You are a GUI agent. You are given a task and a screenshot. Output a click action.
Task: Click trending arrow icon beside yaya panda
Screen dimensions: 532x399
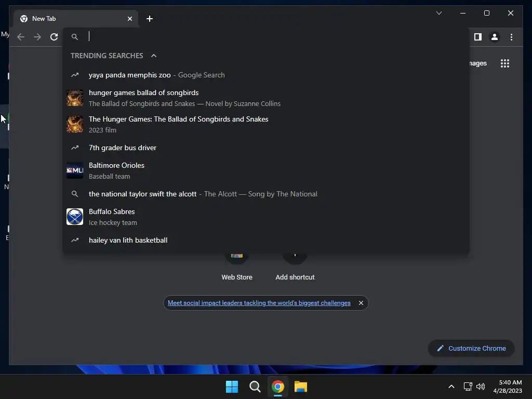click(75, 75)
